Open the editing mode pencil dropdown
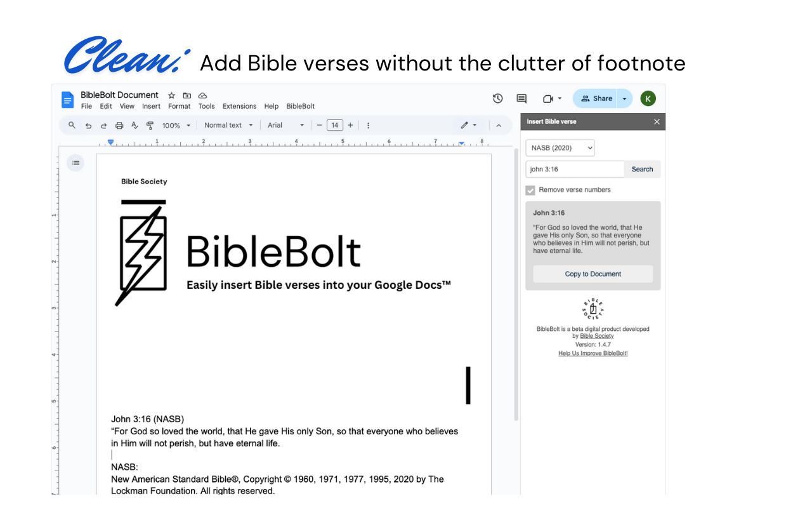Viewport: 812px width, 508px height. (x=469, y=125)
